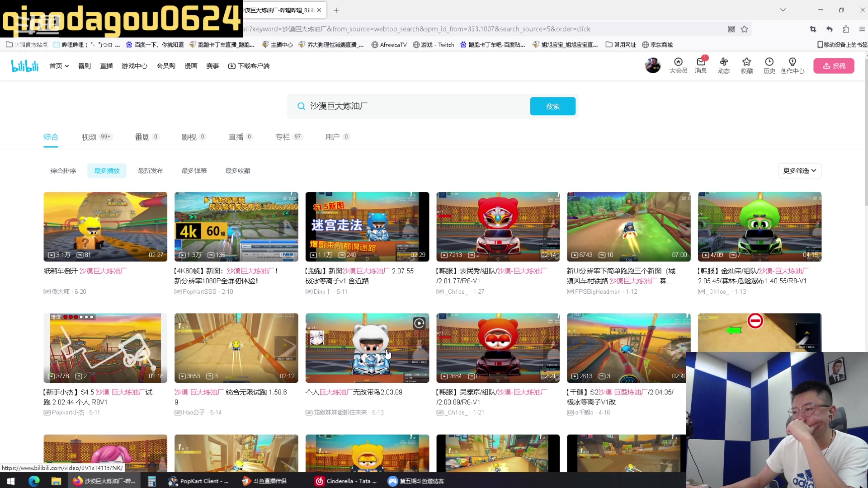This screenshot has width=868, height=488.
Task: Open the 消息 messages icon
Action: point(701,66)
